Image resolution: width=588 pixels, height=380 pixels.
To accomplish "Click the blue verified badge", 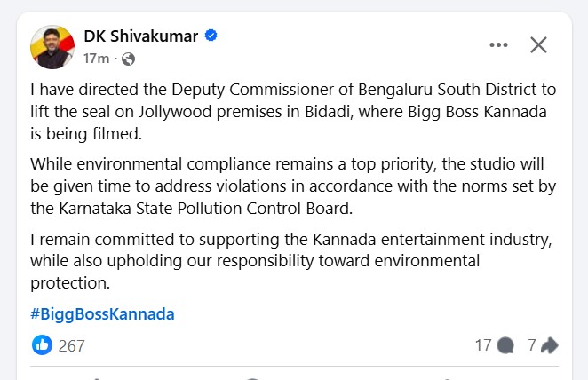I will (x=211, y=36).
